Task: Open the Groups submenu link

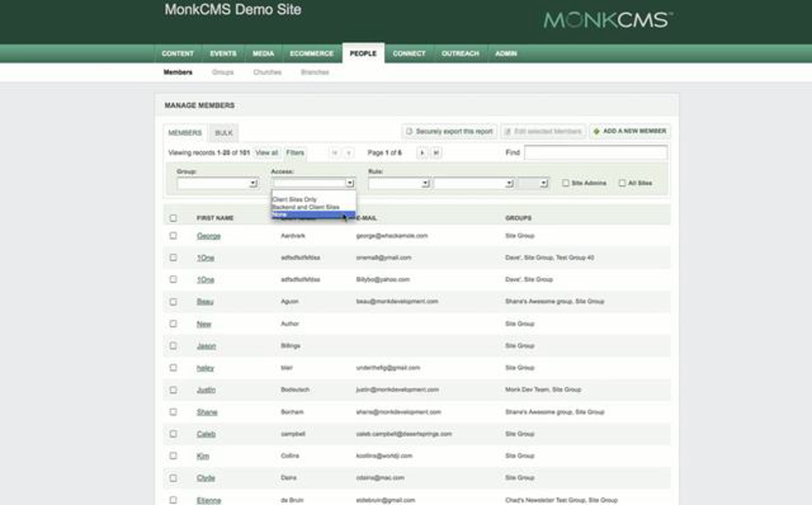Action: (x=223, y=72)
